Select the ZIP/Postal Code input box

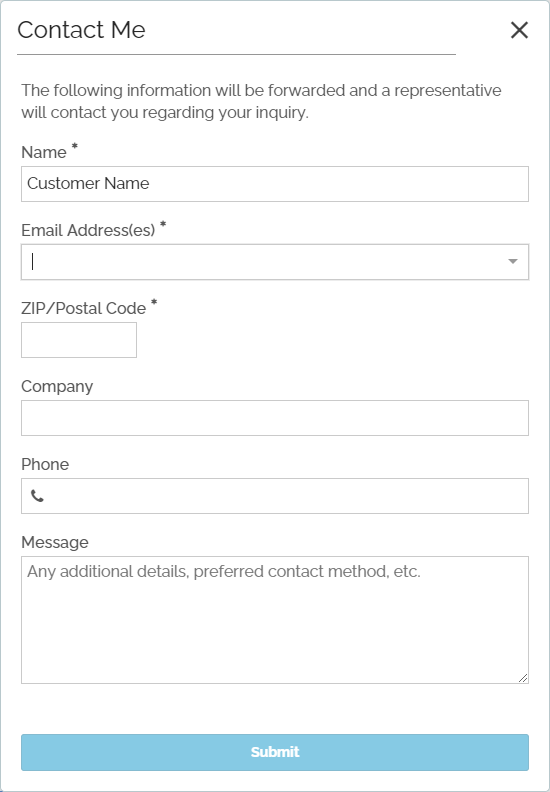[x=79, y=340]
